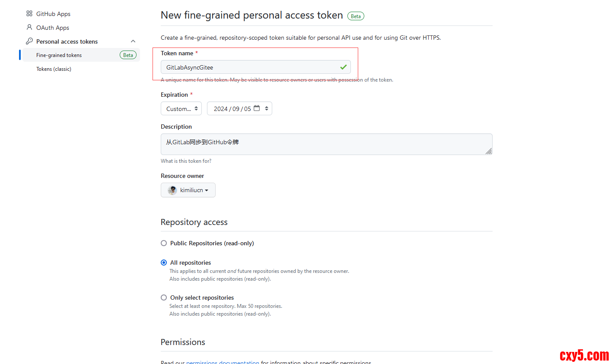Select Public Repositories (read-only) radio option
This screenshot has width=611, height=364.
pyautogui.click(x=164, y=243)
